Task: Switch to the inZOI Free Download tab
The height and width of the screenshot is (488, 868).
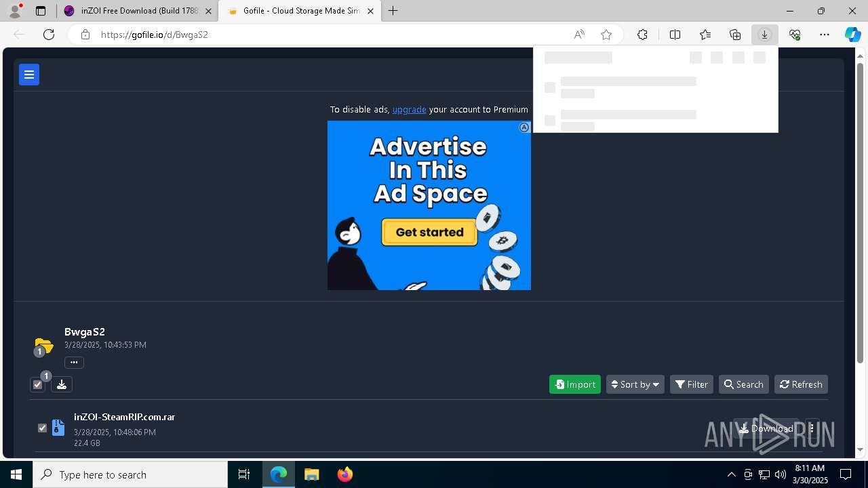Action: point(139,11)
